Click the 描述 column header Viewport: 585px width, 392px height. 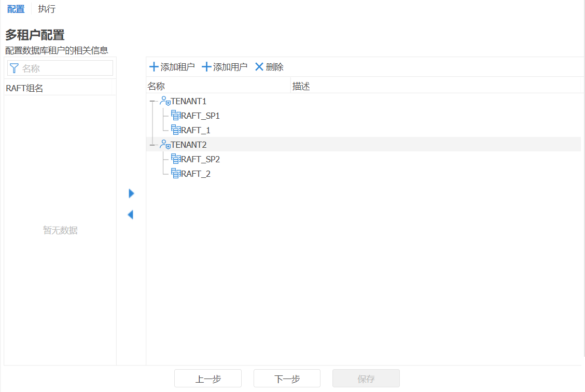click(301, 86)
